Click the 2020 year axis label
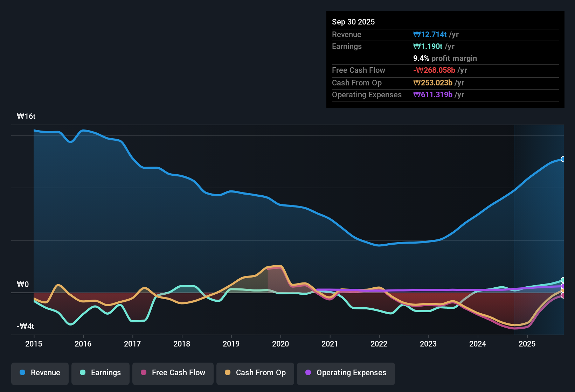Viewport: 575px width, 392px height. coord(280,344)
